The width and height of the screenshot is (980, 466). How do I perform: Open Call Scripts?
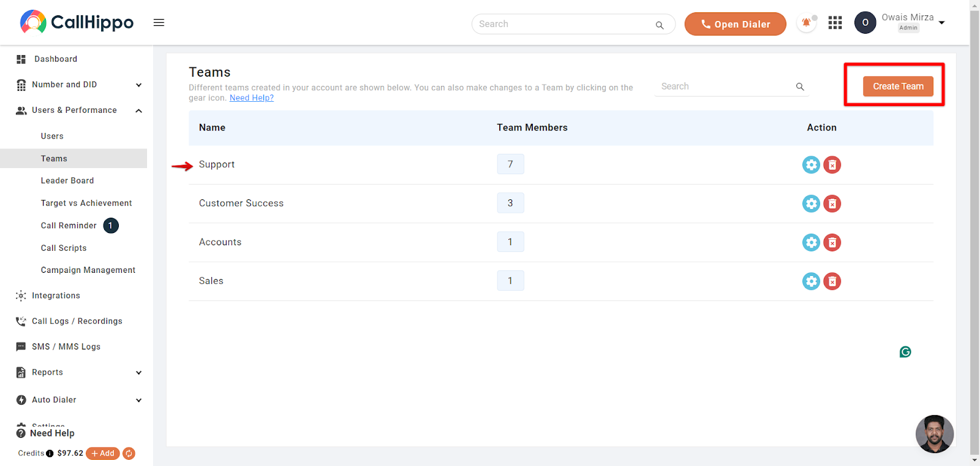pos(64,248)
